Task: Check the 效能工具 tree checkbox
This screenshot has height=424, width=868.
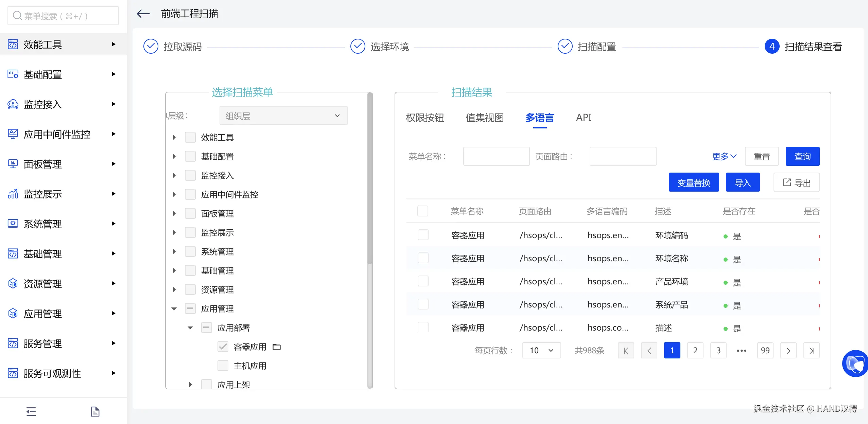Action: [190, 137]
